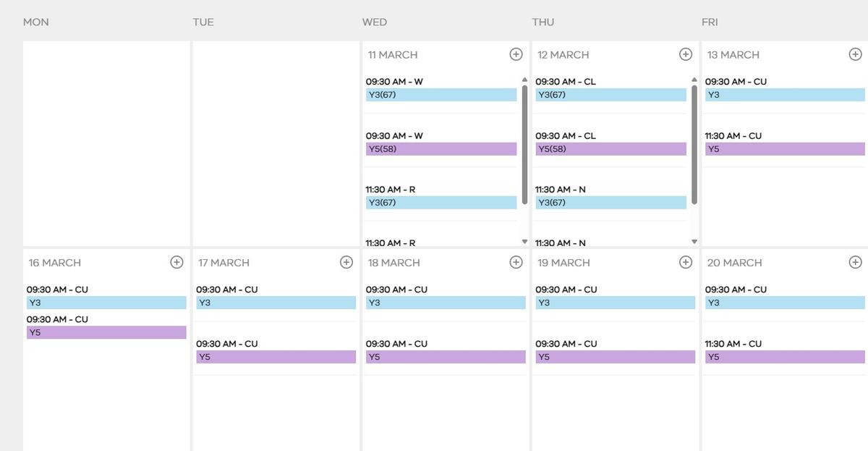This screenshot has height=451, width=868.
Task: Open the blue Y3(67) W session on 11 March
Action: 441,95
